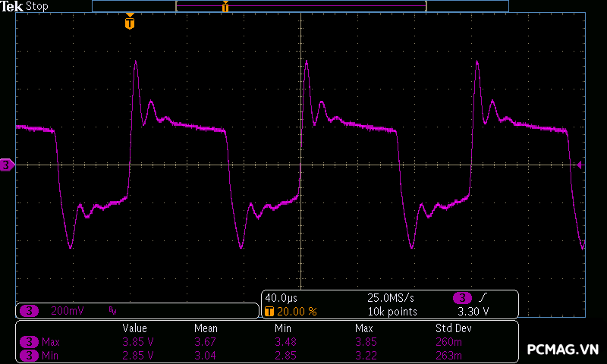Click the orange T icon beside 20.00 %
Image resolution: width=607 pixels, height=364 pixels.
(269, 311)
